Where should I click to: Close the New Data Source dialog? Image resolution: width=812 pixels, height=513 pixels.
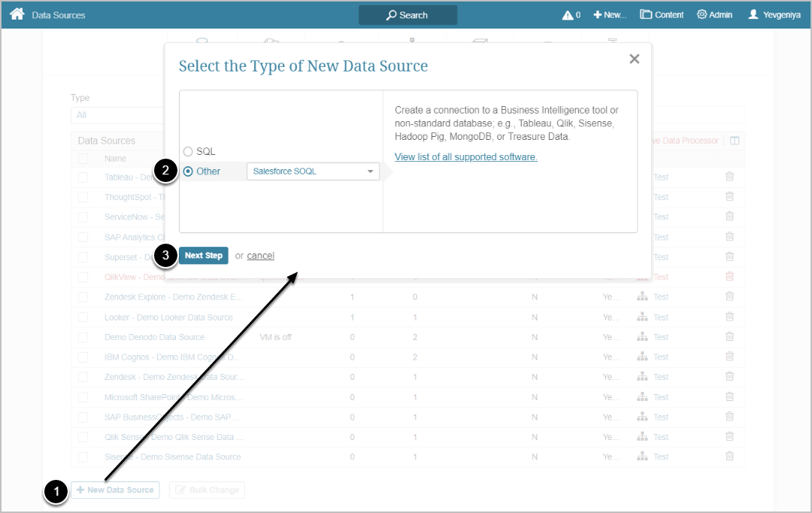pos(635,59)
